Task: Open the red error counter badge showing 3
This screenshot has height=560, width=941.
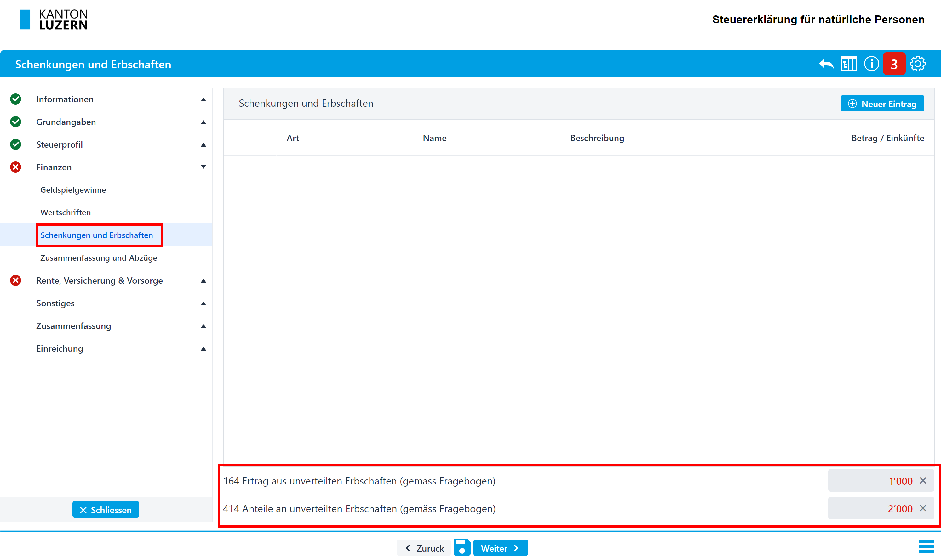Action: (894, 64)
